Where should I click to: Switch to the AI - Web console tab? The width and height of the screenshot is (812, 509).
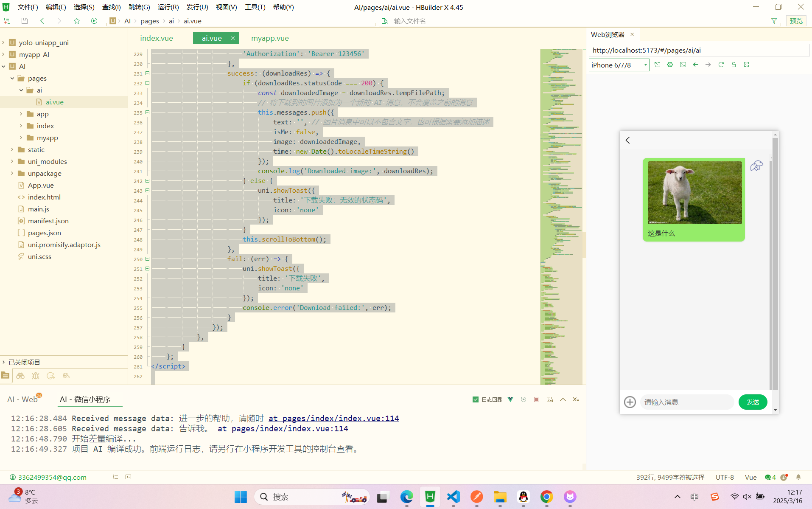point(22,399)
